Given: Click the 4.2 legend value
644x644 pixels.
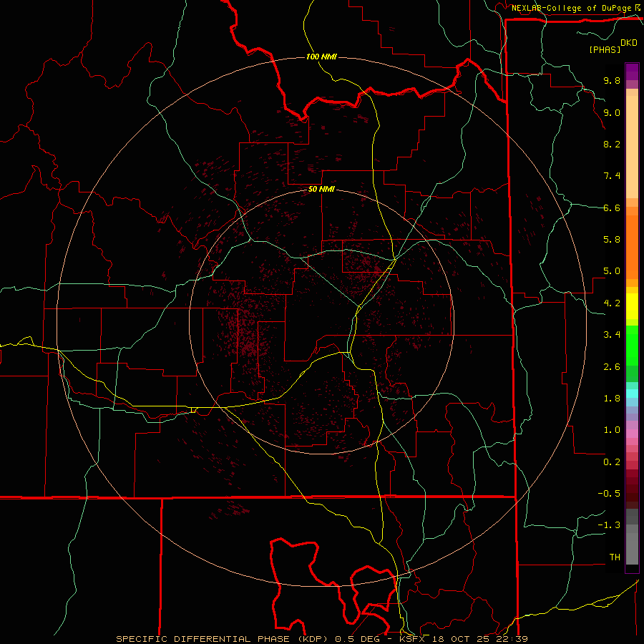Looking at the screenshot, I should tap(612, 303).
